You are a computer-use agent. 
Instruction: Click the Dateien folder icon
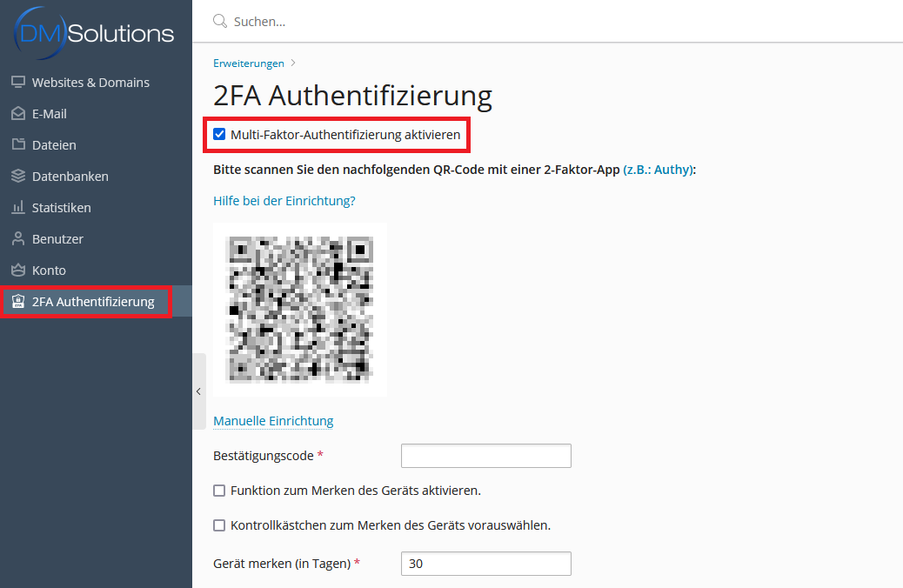click(x=18, y=144)
